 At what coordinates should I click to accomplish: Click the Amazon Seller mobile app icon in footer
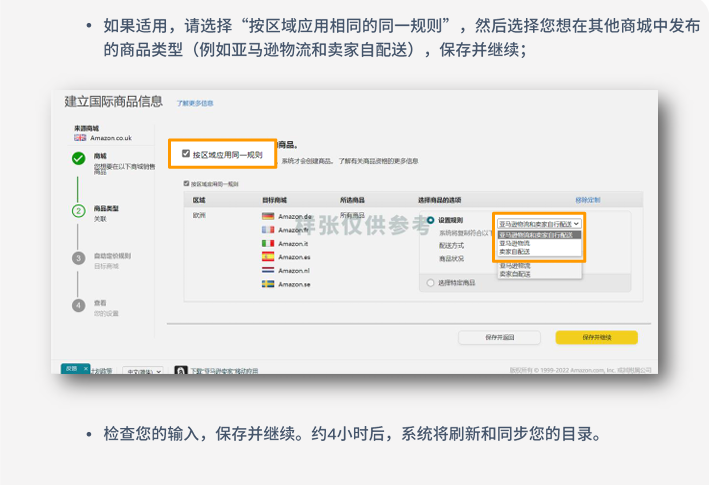pos(181,370)
